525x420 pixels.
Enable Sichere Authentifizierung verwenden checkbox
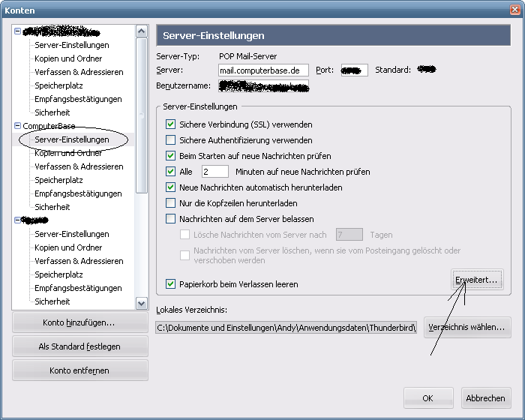tap(170, 140)
